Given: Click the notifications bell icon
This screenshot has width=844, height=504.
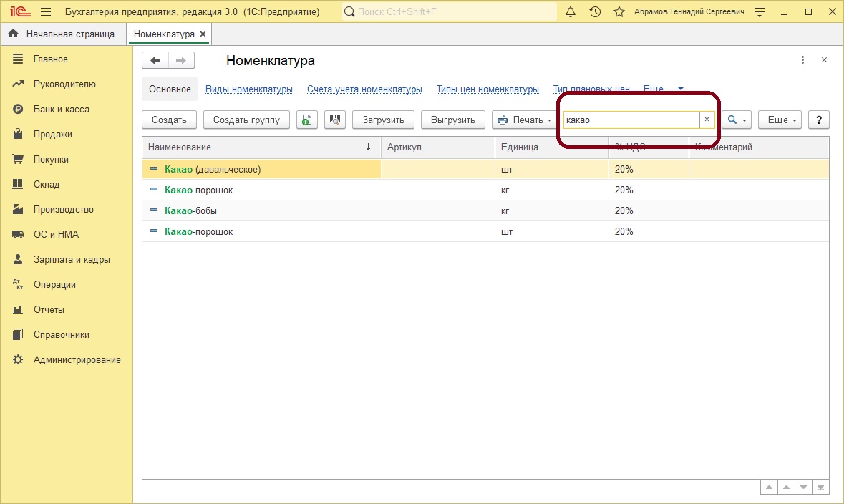Looking at the screenshot, I should tap(571, 12).
